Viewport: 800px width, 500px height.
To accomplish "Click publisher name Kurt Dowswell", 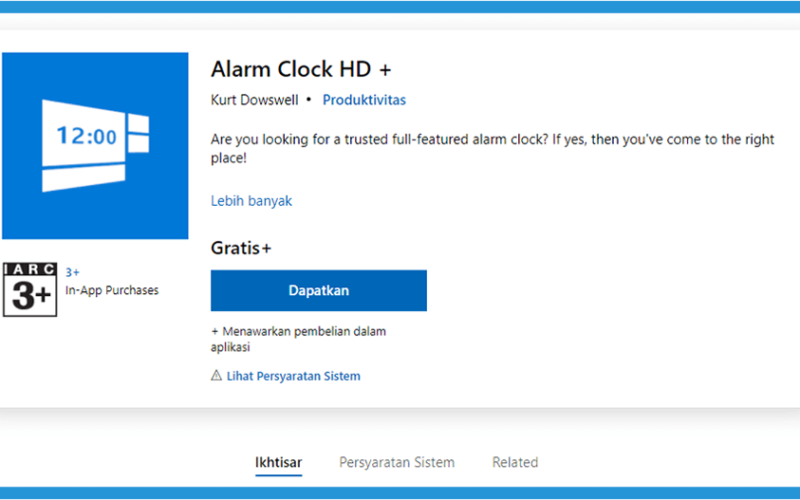I will [x=255, y=99].
